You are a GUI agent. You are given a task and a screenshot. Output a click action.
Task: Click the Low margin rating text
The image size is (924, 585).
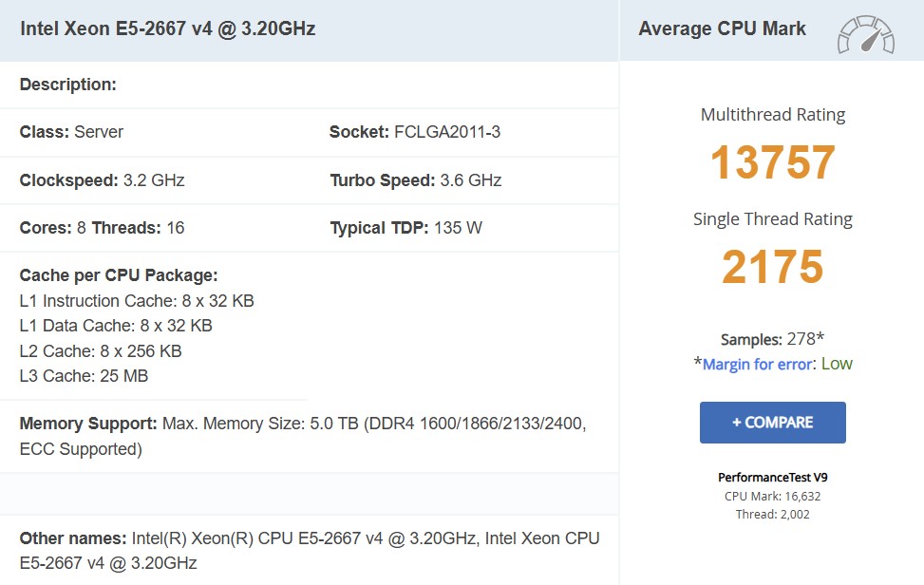837,364
